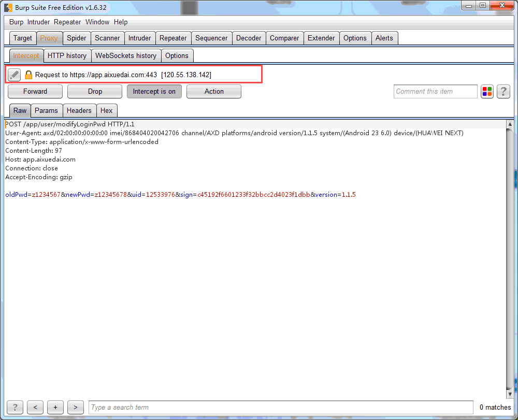The width and height of the screenshot is (518, 420).
Task: Click the request target URL text
Action: pos(123,75)
